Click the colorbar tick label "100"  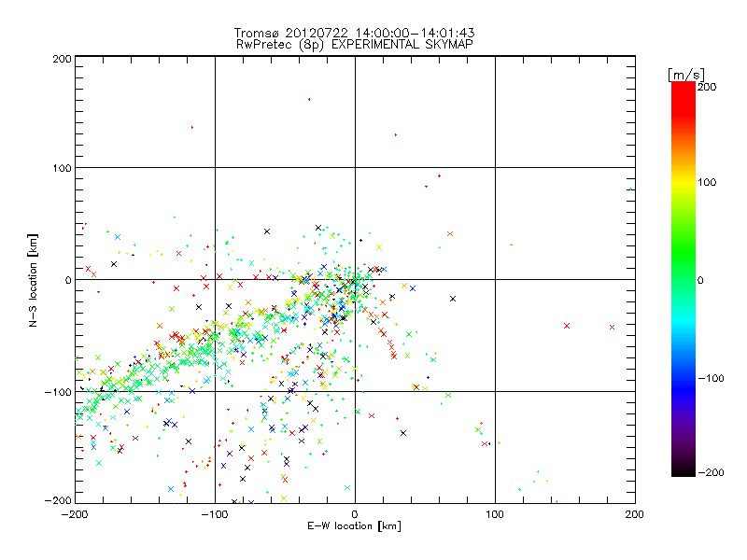pyautogui.click(x=707, y=182)
